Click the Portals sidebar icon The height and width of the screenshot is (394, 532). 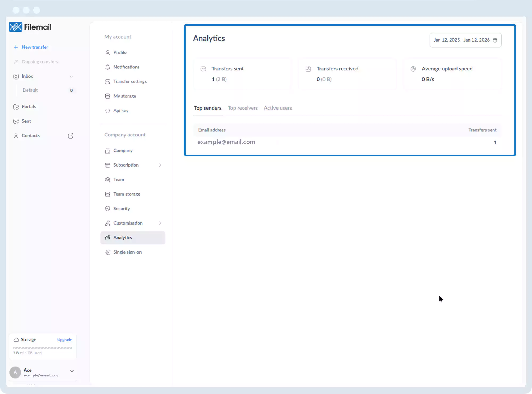click(16, 107)
